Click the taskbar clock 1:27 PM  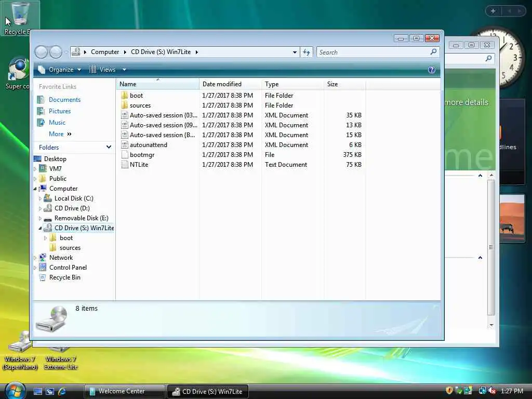(x=512, y=391)
